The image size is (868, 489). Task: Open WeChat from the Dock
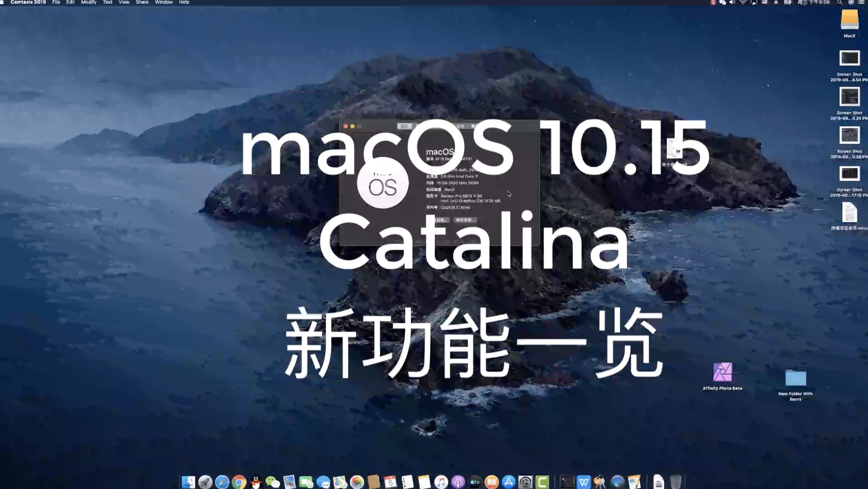[273, 482]
